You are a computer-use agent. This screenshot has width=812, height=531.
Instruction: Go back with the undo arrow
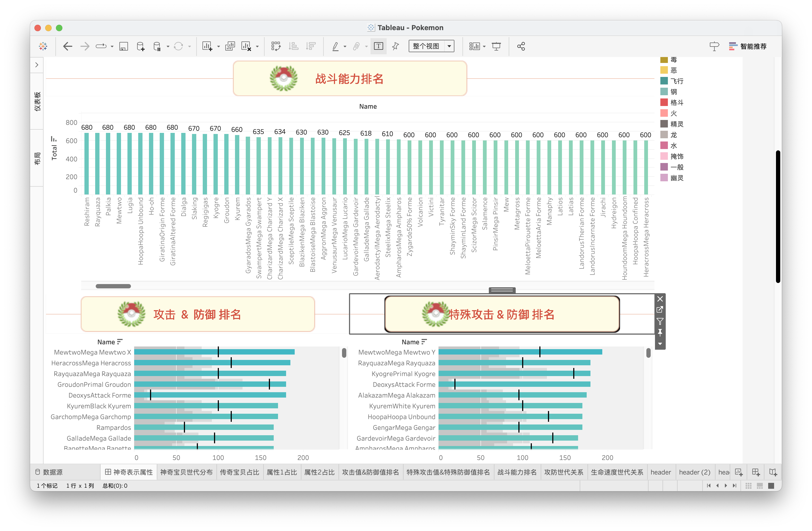[x=68, y=46]
